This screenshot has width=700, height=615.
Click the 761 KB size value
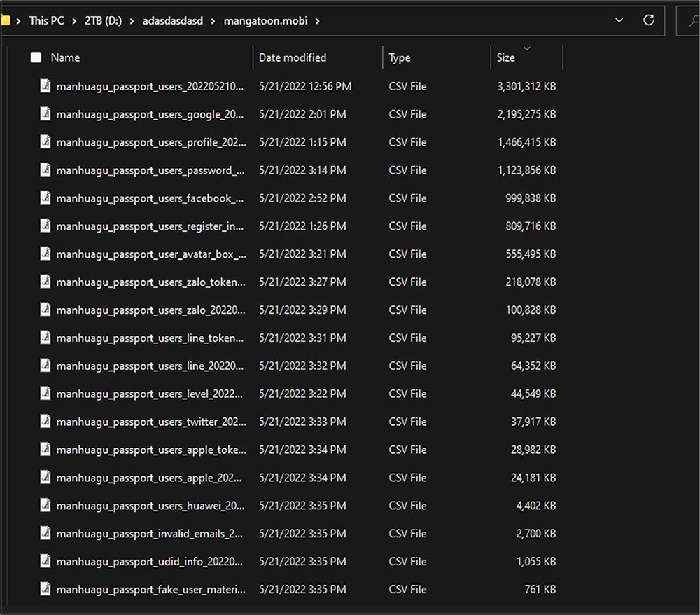[x=540, y=590]
